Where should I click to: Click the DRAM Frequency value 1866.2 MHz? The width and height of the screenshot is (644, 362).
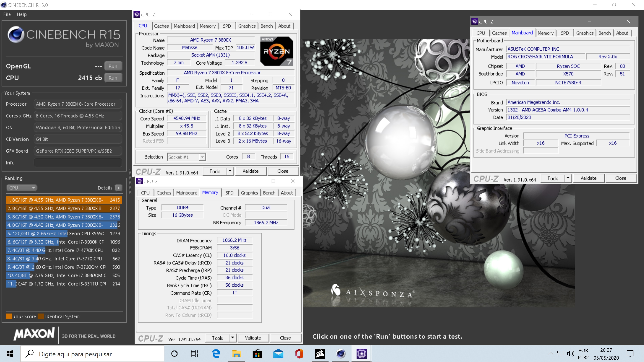click(x=234, y=240)
